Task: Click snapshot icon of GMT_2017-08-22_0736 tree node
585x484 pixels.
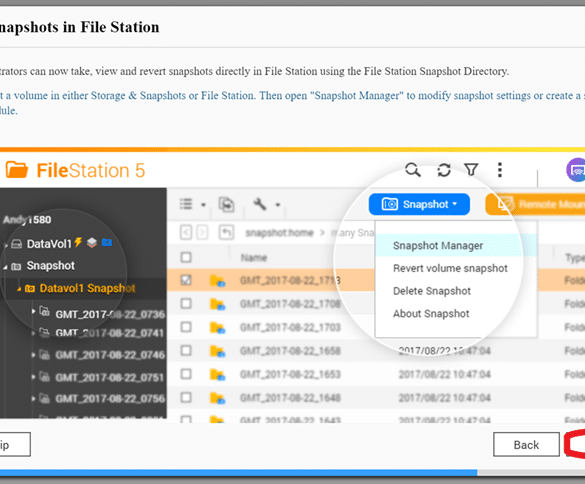Action: coord(44,311)
